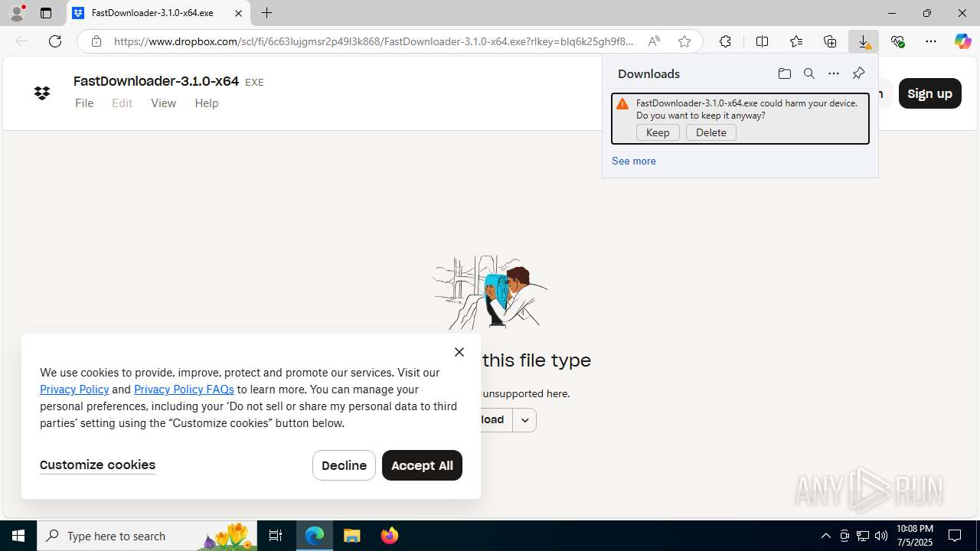Close the FastDownloader browser tab
The image size is (980, 551).
click(x=238, y=13)
